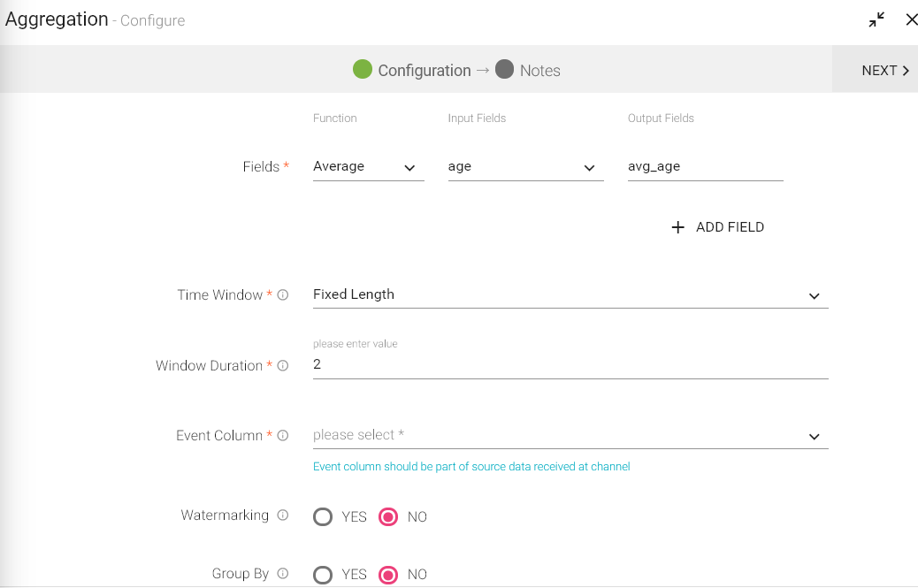The width and height of the screenshot is (918, 588).
Task: Turn on Group By with YES
Action: pos(324,576)
